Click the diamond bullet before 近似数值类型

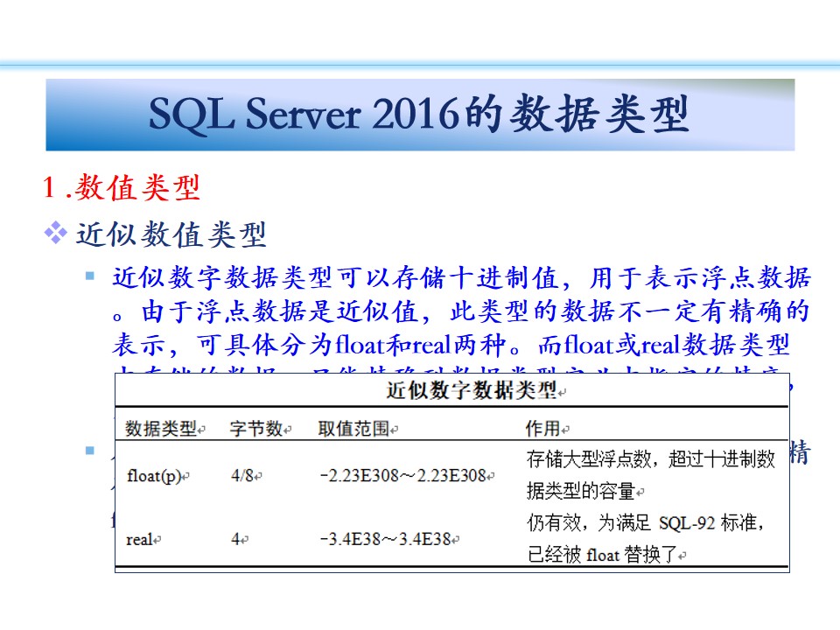(x=56, y=233)
